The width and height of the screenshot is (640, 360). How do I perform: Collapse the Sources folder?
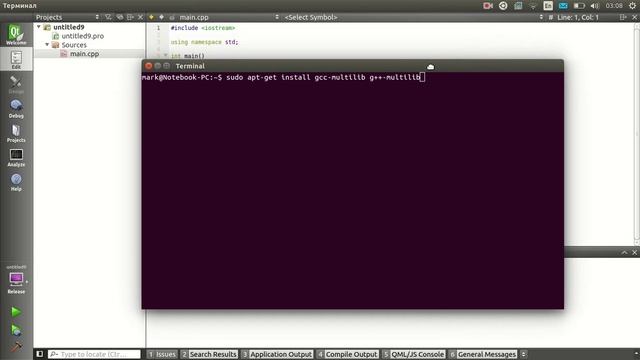[x=47, y=44]
